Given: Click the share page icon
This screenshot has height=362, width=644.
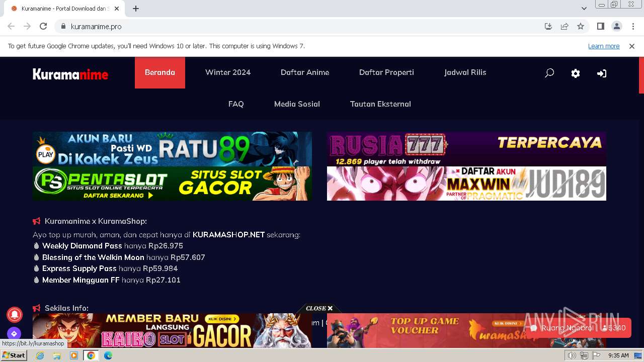Looking at the screenshot, I should [x=565, y=26].
